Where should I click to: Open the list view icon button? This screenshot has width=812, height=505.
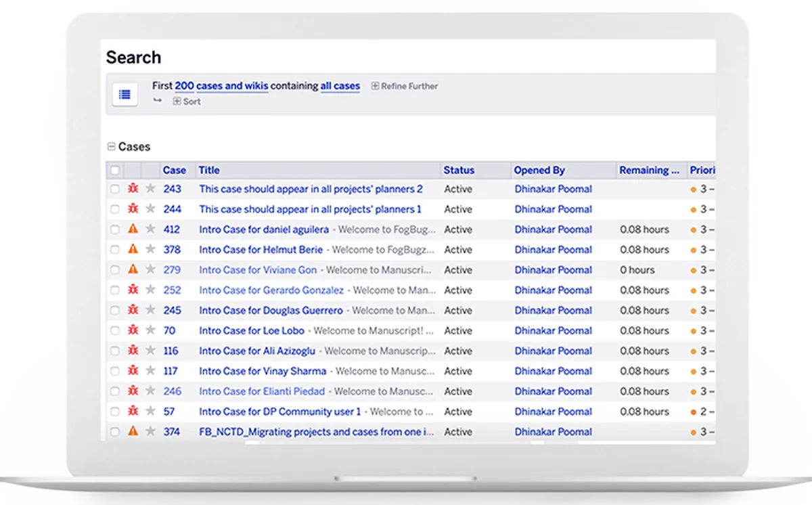(x=125, y=94)
